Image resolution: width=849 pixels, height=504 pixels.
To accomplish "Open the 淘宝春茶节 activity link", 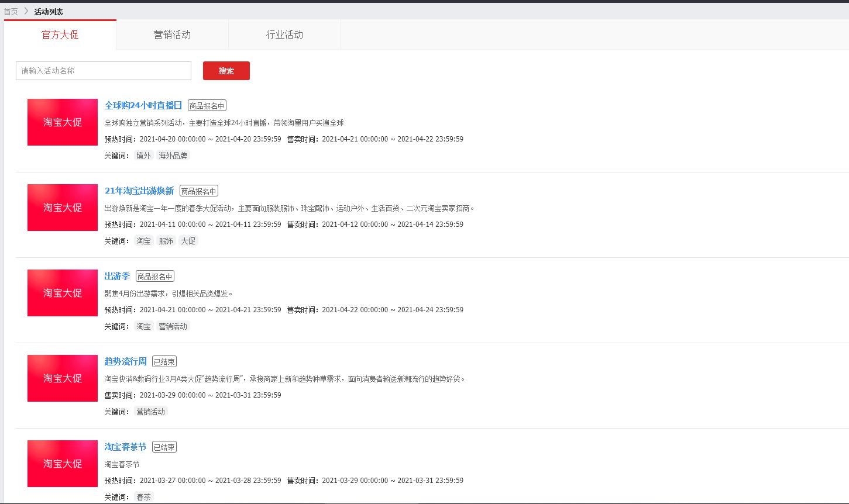I will pos(125,447).
